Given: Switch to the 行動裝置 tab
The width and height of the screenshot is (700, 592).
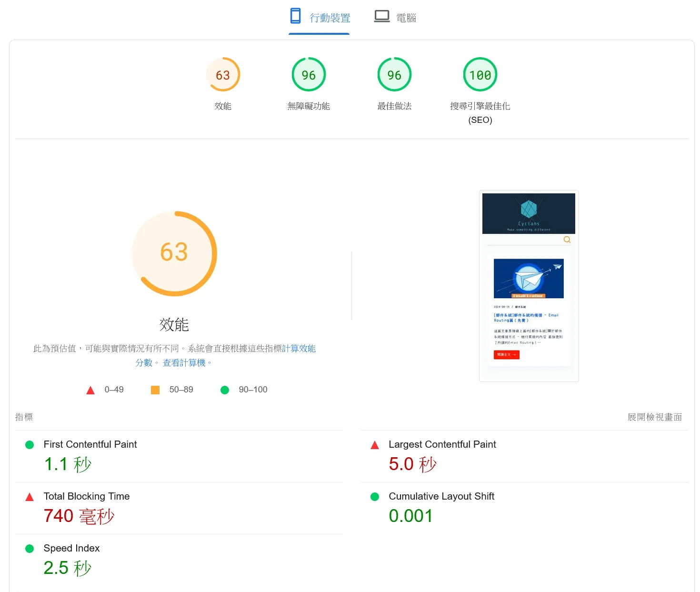Looking at the screenshot, I should point(319,17).
